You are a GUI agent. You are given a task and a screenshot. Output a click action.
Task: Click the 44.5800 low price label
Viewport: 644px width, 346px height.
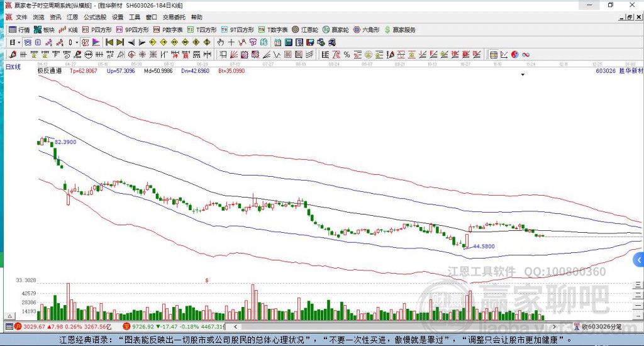[x=484, y=246]
